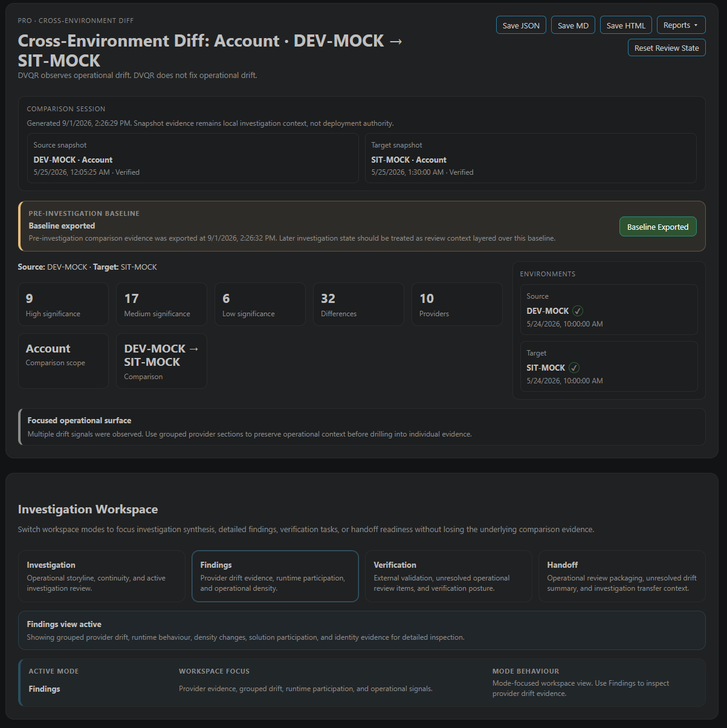Click the ACTIVE MODE Findings value

coord(44,689)
